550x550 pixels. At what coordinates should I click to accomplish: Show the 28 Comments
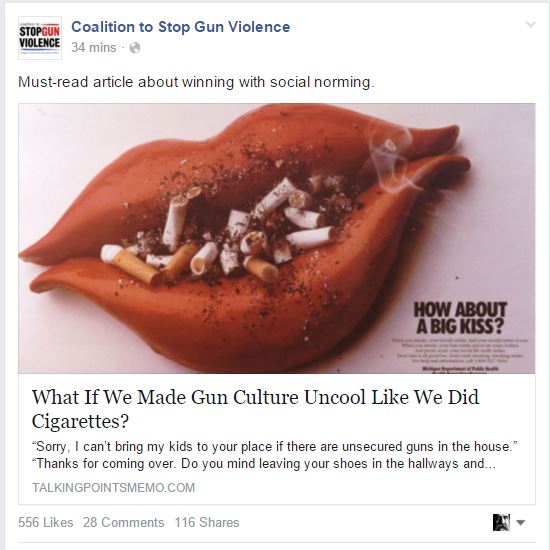(x=123, y=522)
